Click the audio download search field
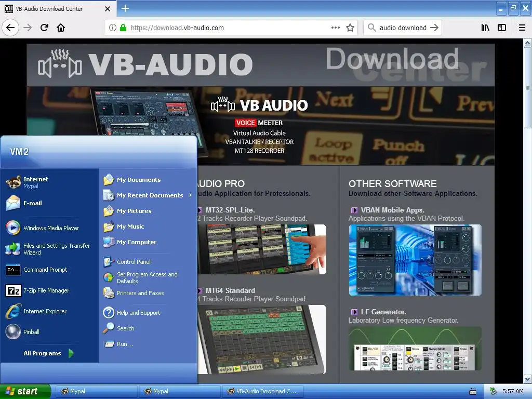Screen dimensions: 532x399 click(403, 28)
